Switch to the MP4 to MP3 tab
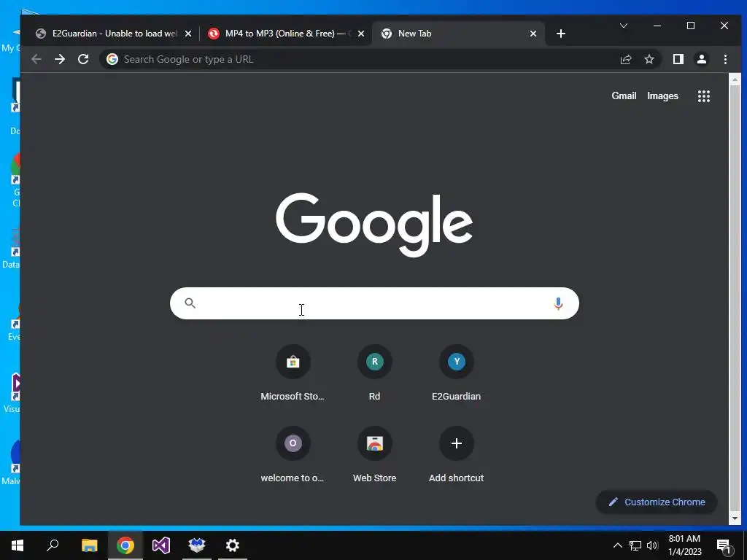 tap(286, 34)
